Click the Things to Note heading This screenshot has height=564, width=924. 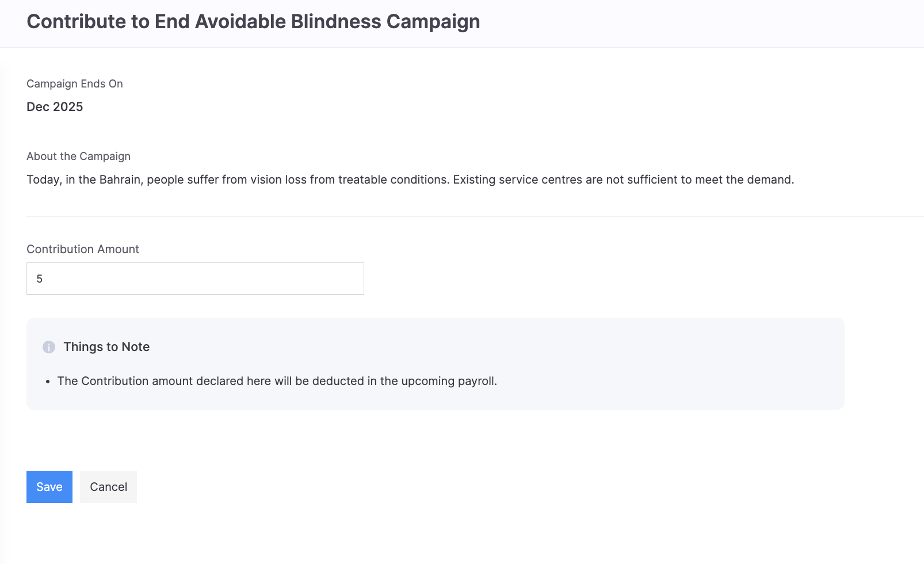(x=106, y=347)
